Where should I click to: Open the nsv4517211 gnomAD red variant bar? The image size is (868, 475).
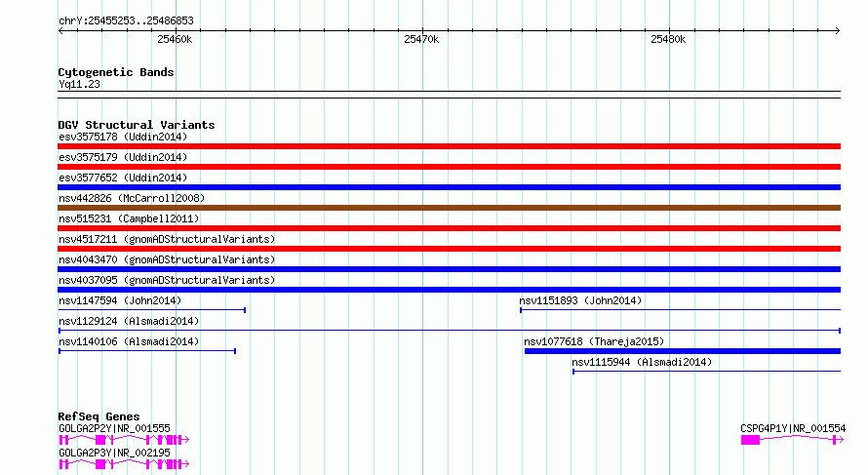pos(449,249)
